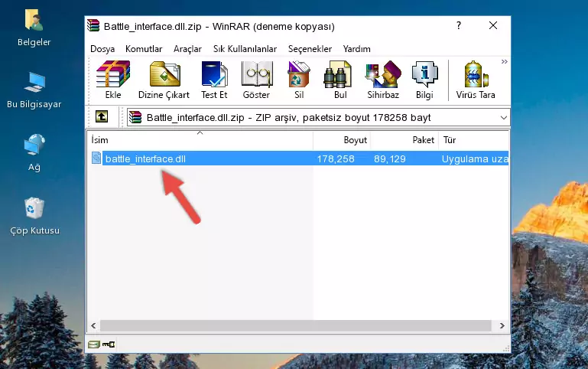Click the horizontal scrollbar left arrow
This screenshot has height=369, width=588.
(94, 325)
